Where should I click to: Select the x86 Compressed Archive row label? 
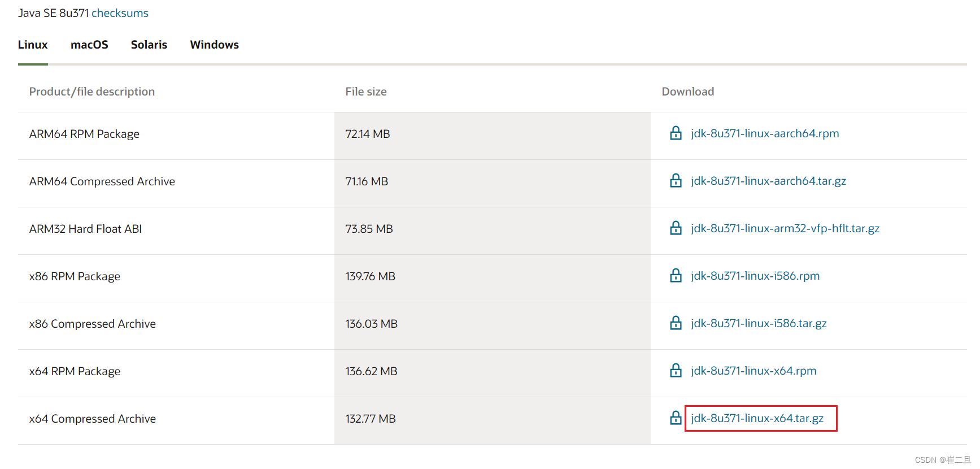coord(93,324)
